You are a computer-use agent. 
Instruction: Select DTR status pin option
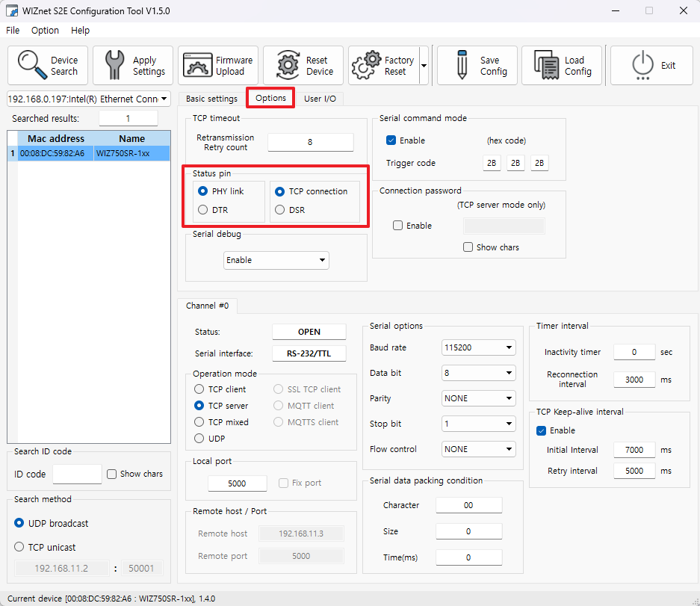[214, 210]
